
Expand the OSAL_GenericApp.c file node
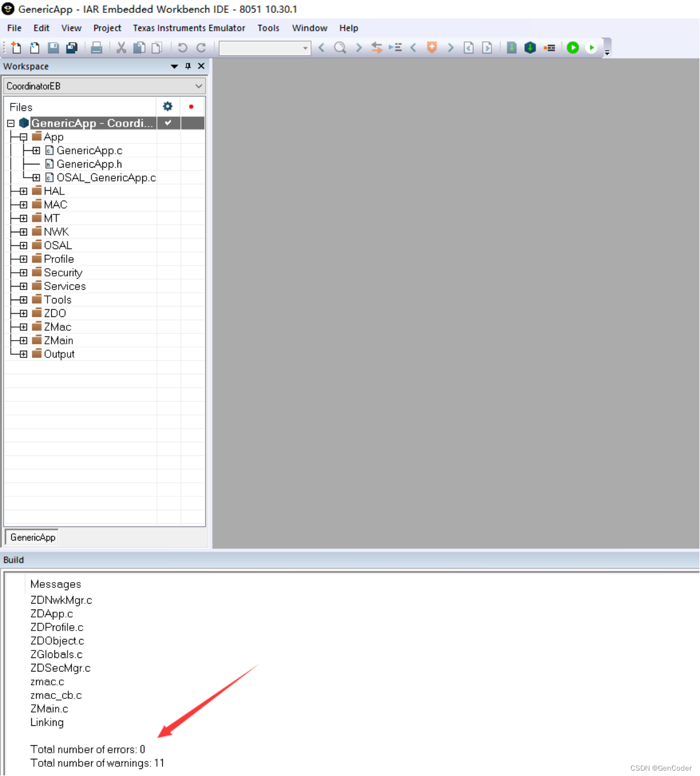point(36,178)
